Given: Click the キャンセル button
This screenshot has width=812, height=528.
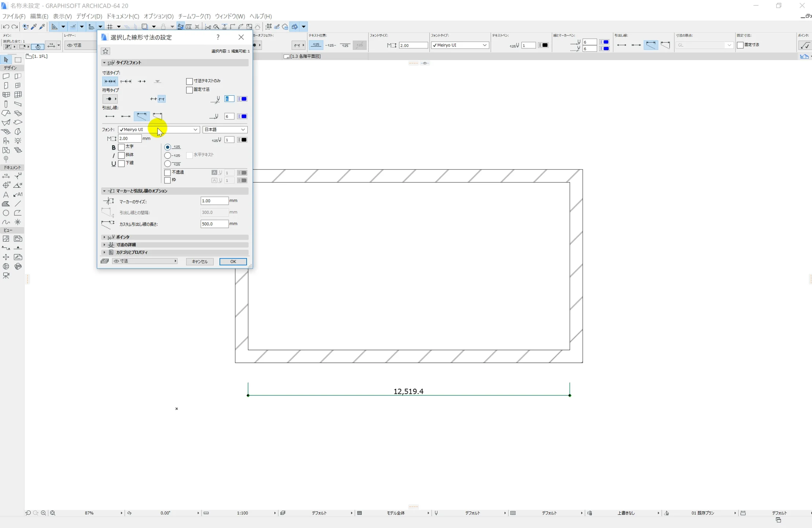Looking at the screenshot, I should [200, 262].
